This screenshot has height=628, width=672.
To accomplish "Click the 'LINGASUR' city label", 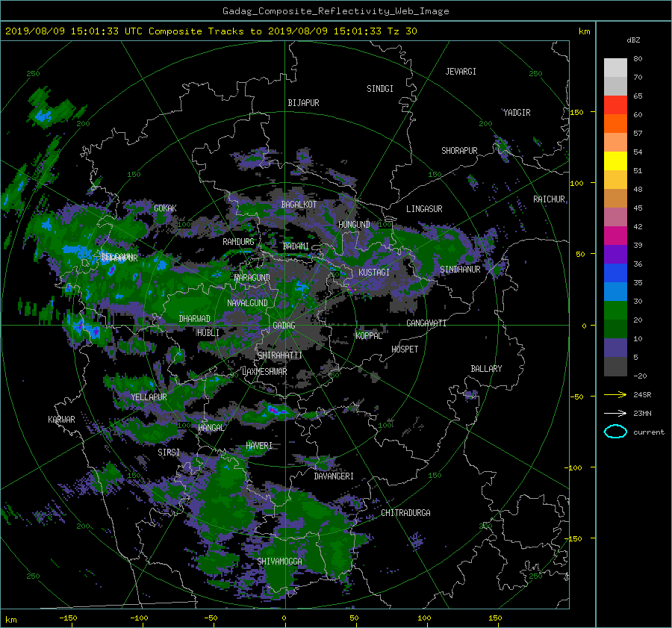I will click(424, 209).
